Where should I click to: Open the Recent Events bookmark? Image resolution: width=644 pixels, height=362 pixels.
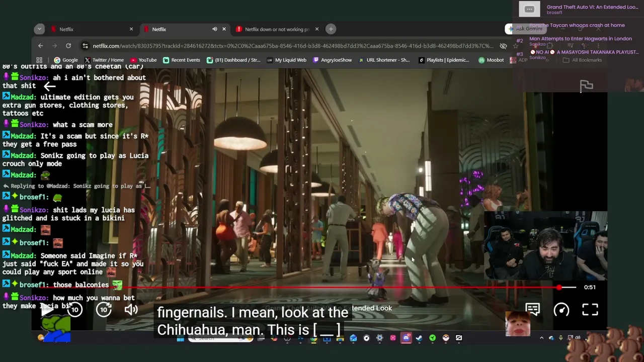(x=181, y=60)
